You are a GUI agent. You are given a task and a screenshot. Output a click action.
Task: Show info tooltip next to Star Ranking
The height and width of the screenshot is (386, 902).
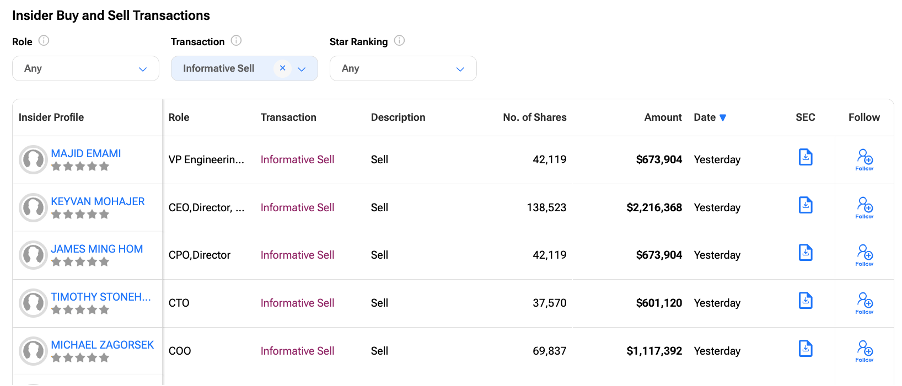[x=400, y=41]
